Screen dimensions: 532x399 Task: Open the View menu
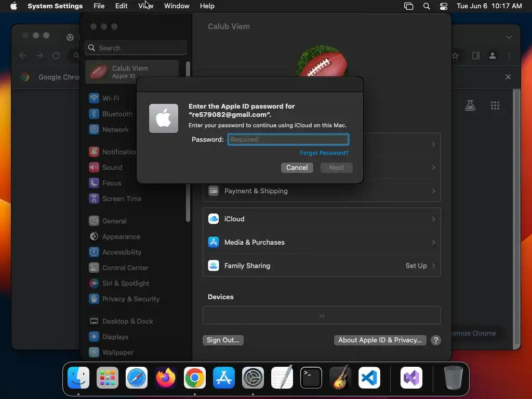pos(146,6)
